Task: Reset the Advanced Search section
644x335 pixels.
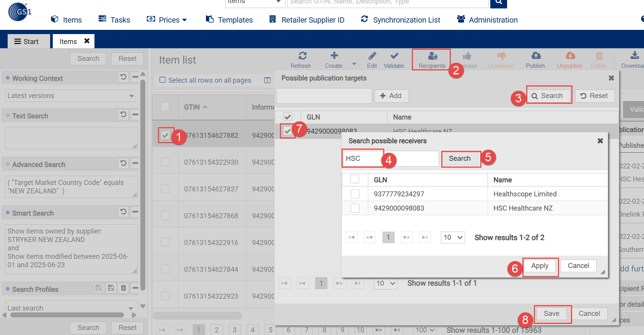Action: point(123,163)
